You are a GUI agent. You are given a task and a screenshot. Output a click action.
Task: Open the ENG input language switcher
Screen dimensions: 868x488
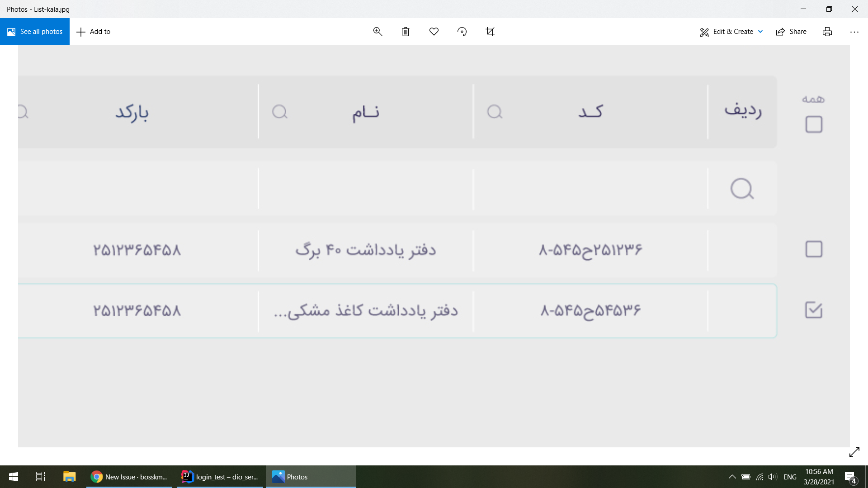pyautogui.click(x=789, y=477)
